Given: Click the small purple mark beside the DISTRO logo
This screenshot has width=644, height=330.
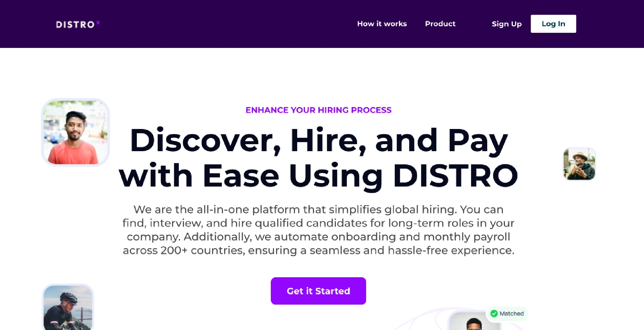Looking at the screenshot, I should point(98,23).
